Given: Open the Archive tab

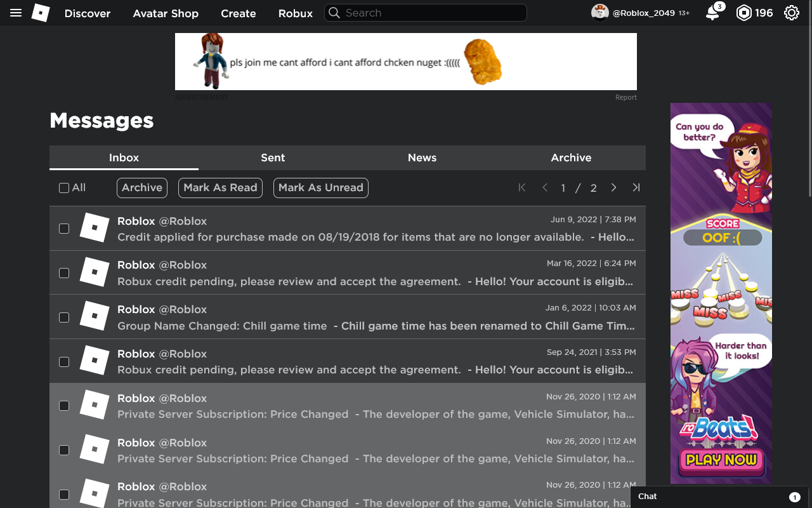Looking at the screenshot, I should (571, 157).
